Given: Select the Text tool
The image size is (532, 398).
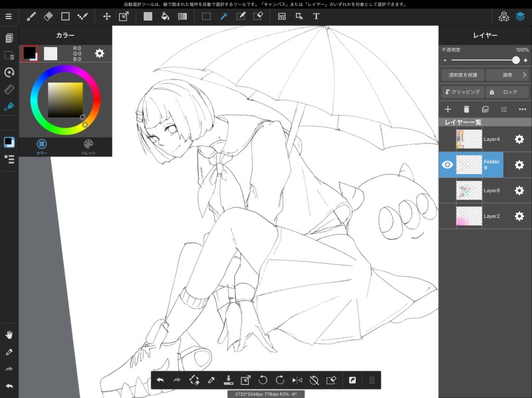Looking at the screenshot, I should tap(316, 16).
